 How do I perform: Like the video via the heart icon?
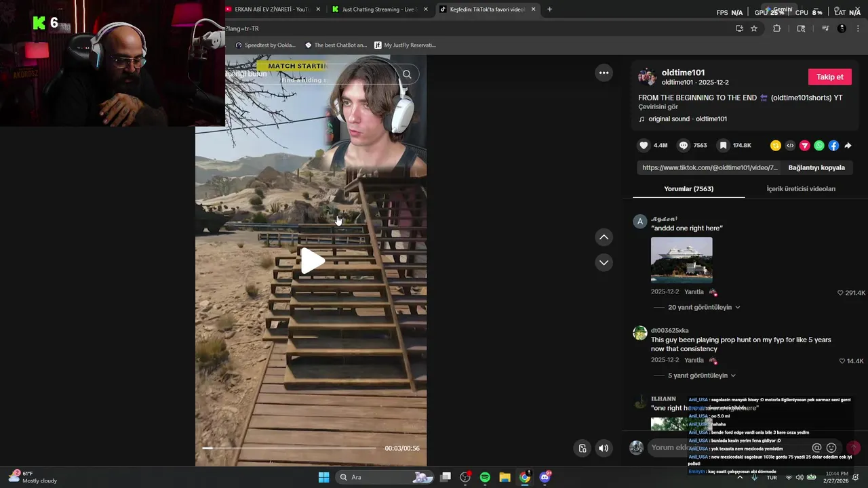coord(644,146)
